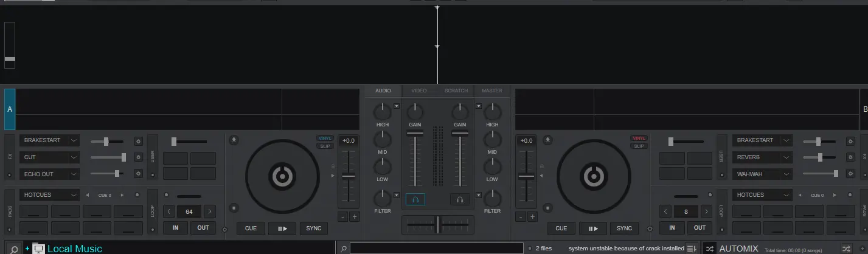Screen dimensions: 868x254
Task: Lower deck A pitch with minus button
Action: point(343,216)
